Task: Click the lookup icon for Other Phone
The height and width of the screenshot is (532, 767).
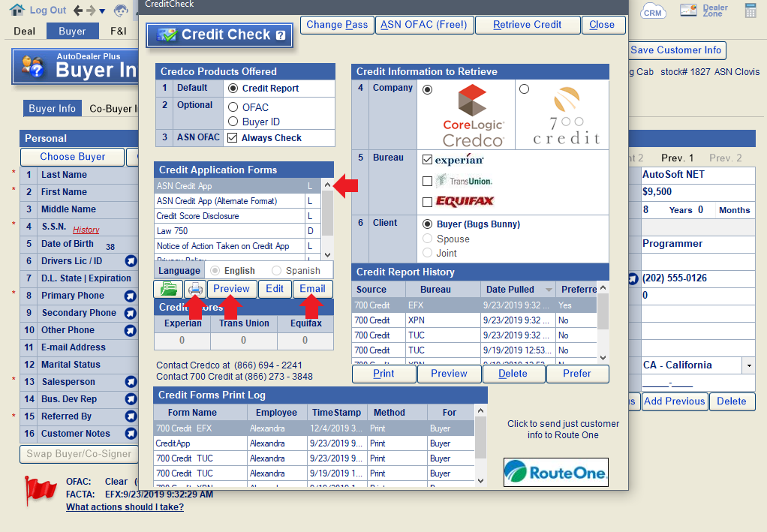Action: (x=130, y=330)
